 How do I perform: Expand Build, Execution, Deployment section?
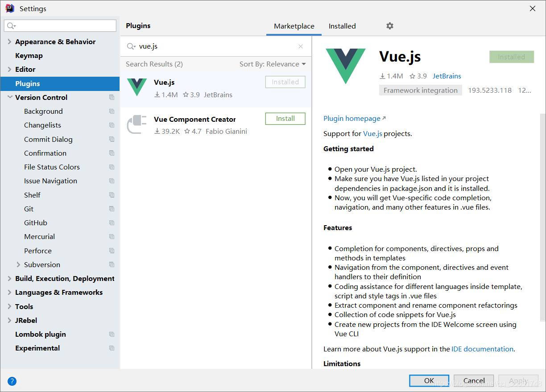pos(9,278)
